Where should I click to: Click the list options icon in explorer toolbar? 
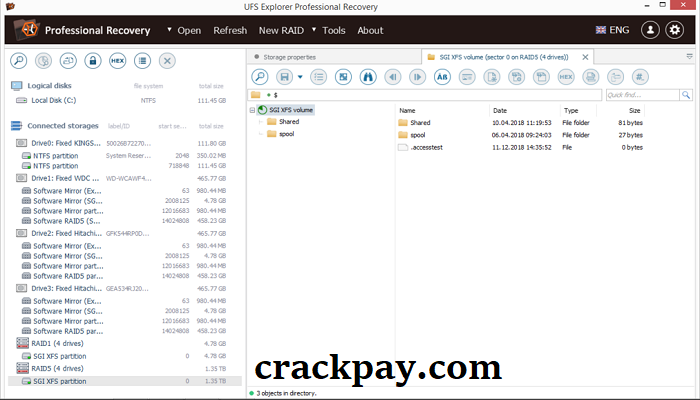point(318,77)
